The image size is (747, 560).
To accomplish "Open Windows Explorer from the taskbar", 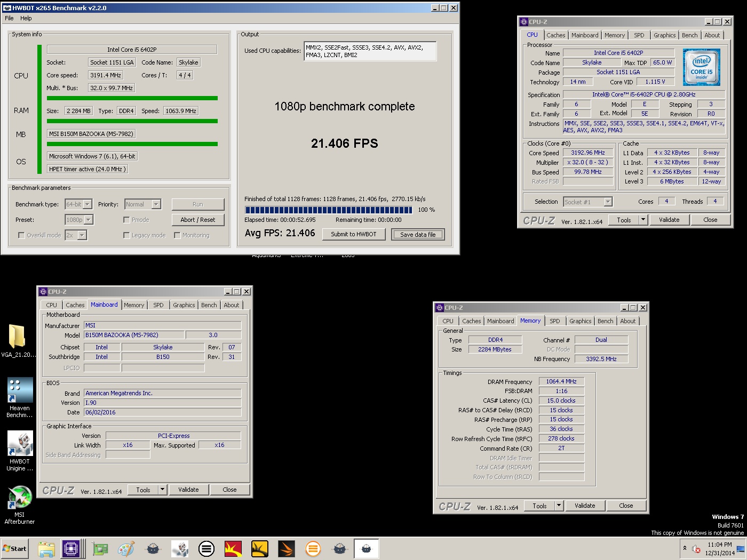I will tap(46, 549).
